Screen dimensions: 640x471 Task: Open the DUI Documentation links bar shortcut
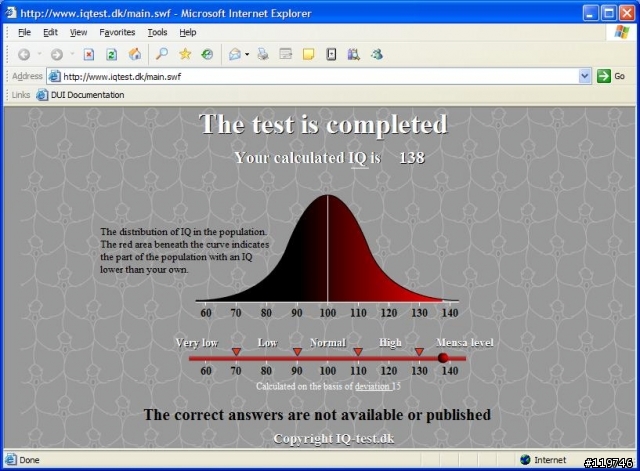[x=80, y=95]
